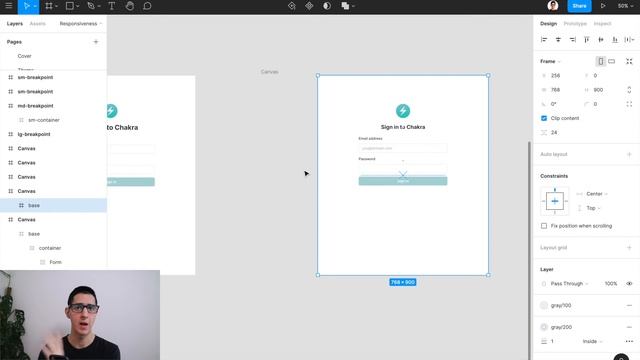Click the gray/200 stroke color swatch
Screen dimensions: 640x360
point(544,327)
